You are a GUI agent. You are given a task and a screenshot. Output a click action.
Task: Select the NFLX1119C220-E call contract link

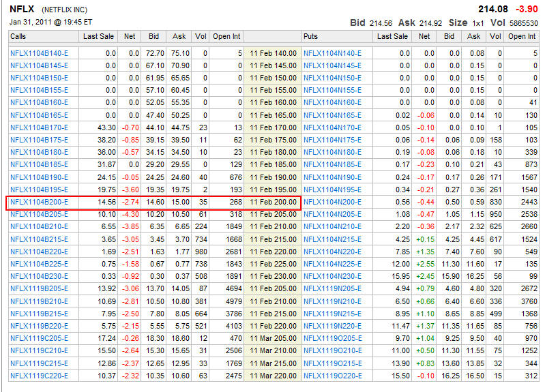[40, 376]
